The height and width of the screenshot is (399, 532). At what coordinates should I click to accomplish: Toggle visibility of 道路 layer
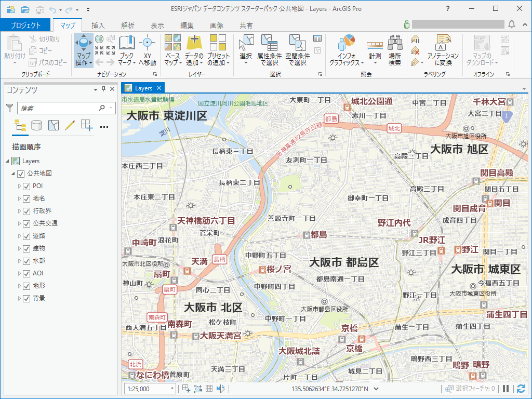tap(27, 236)
